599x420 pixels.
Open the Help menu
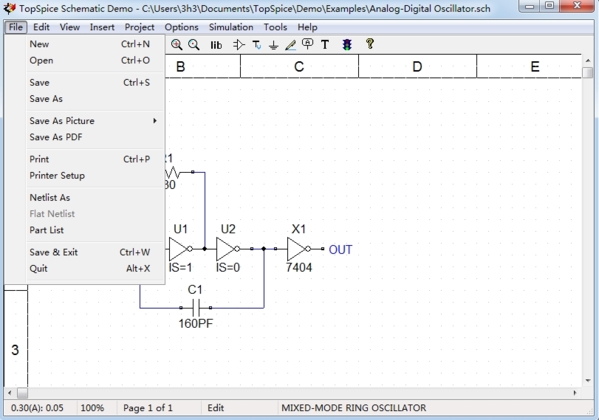[308, 27]
